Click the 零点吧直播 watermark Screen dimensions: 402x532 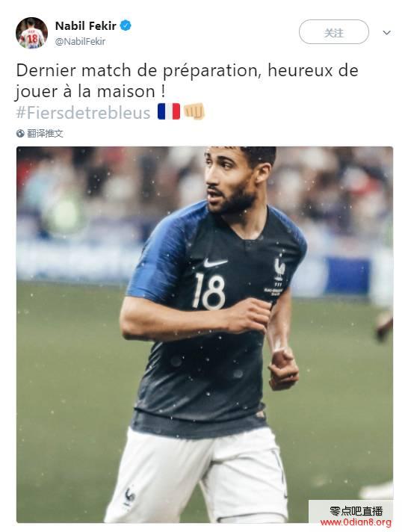tap(356, 511)
